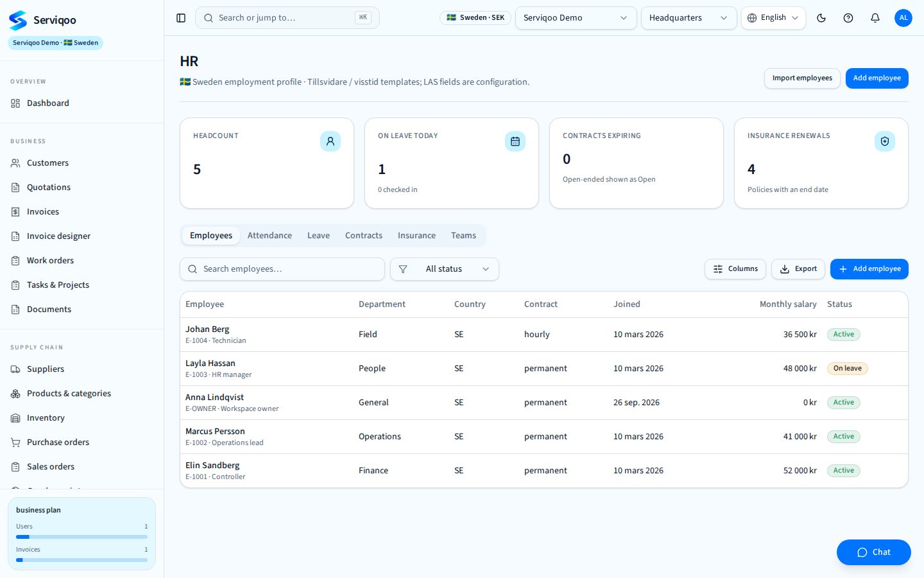Open Documents in the sidebar
This screenshot has width=924, height=578.
coord(81,310)
